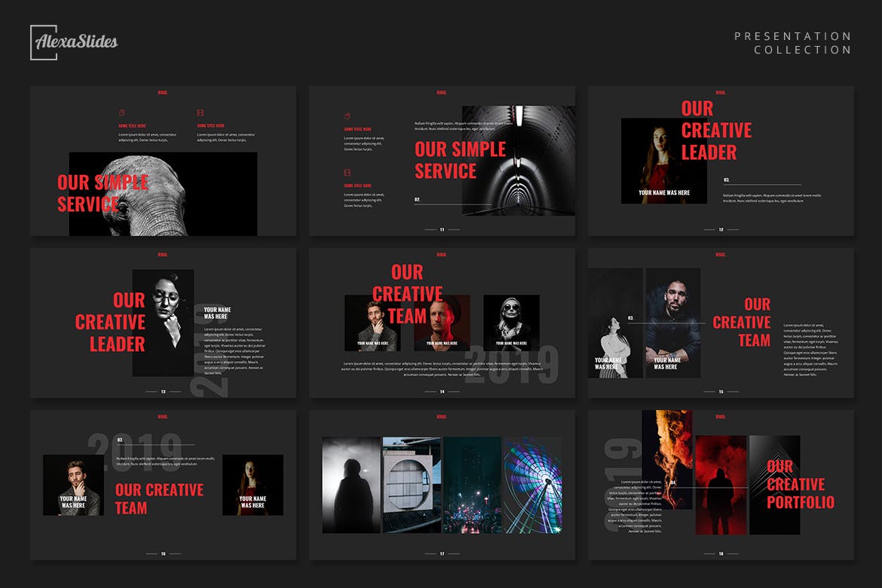This screenshot has width=882, height=588.
Task: Click the woman in red portrait on slide 12
Action: point(662,160)
